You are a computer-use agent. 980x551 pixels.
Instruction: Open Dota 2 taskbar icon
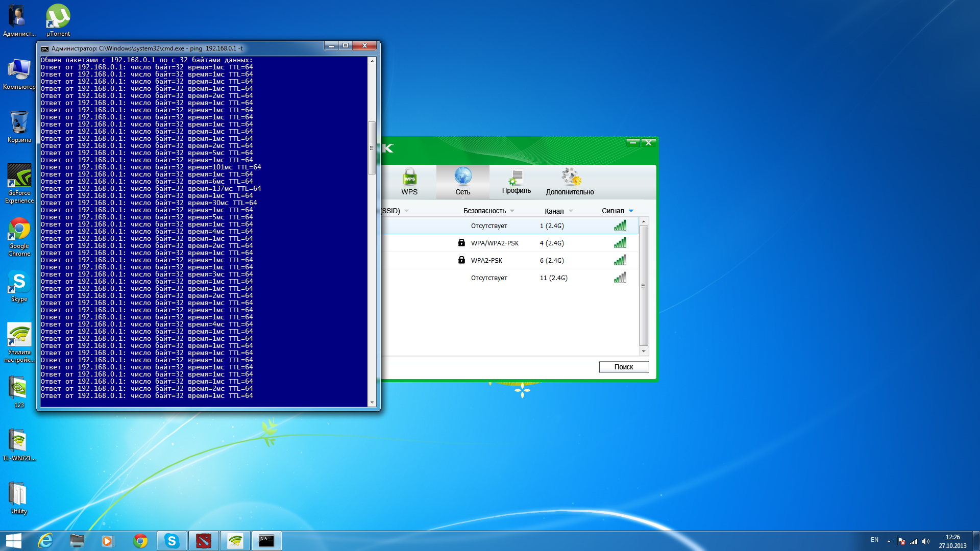[203, 540]
